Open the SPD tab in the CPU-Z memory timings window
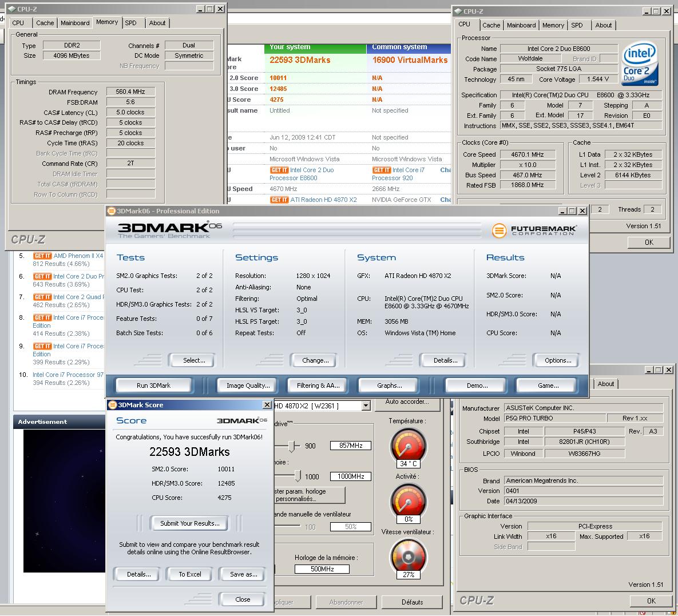 point(130,23)
